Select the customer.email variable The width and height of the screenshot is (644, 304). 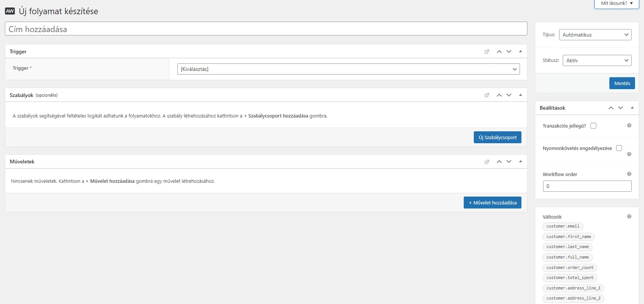(563, 226)
